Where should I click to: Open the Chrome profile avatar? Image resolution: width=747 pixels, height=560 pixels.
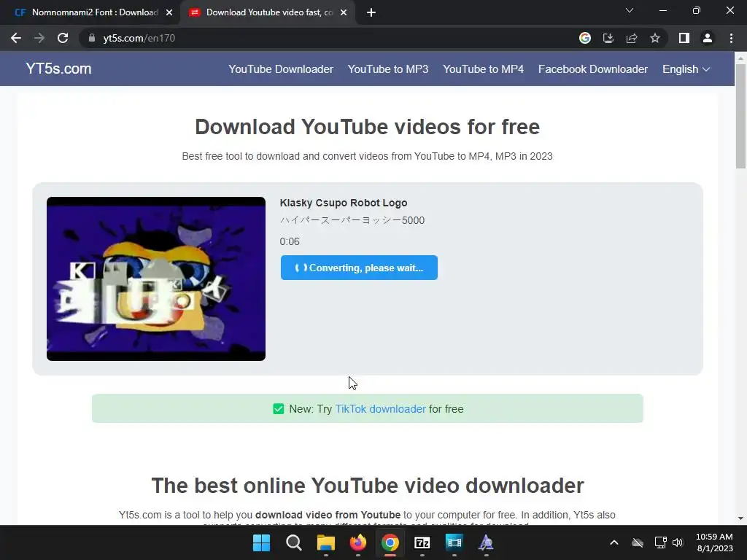coord(708,38)
